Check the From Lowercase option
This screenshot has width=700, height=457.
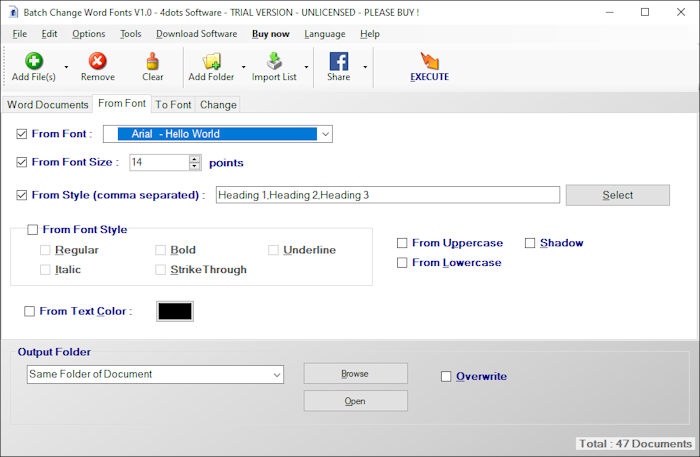(x=402, y=262)
